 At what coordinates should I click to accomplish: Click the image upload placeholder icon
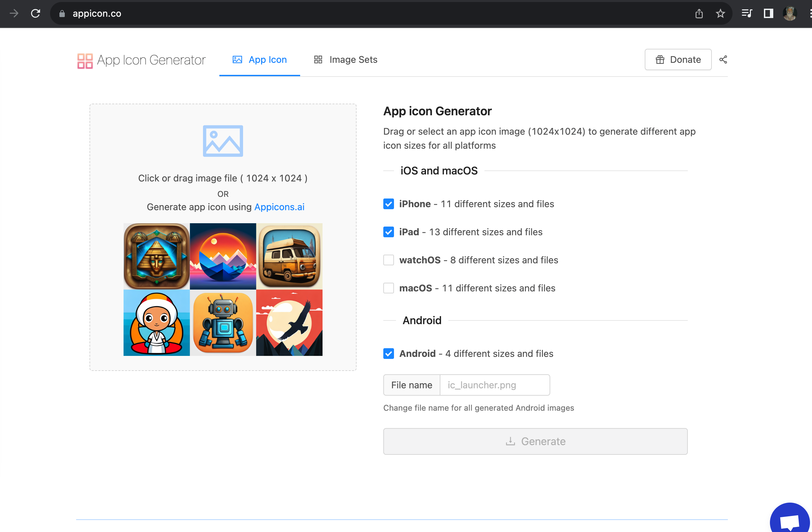(x=223, y=141)
